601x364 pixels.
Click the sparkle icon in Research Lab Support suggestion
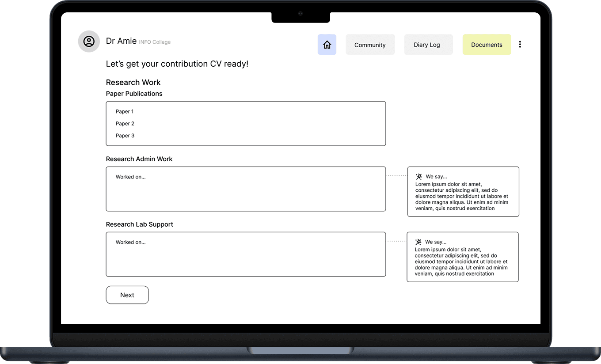pos(418,242)
